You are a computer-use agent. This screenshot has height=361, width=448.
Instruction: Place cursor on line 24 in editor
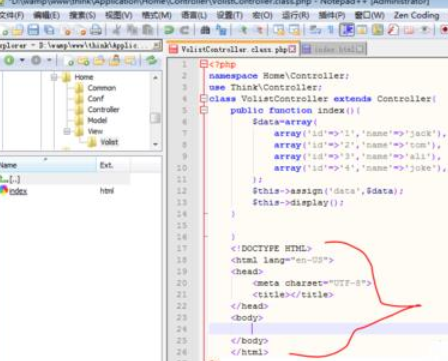328,329
